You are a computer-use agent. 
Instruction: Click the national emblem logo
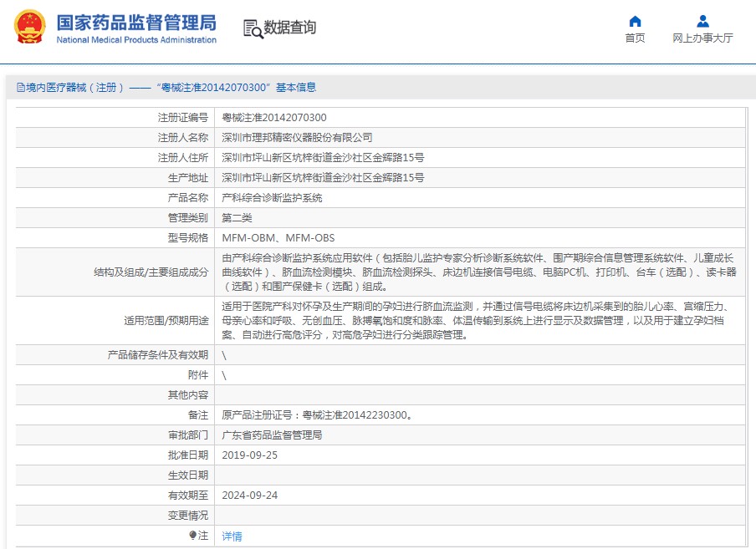(x=30, y=27)
